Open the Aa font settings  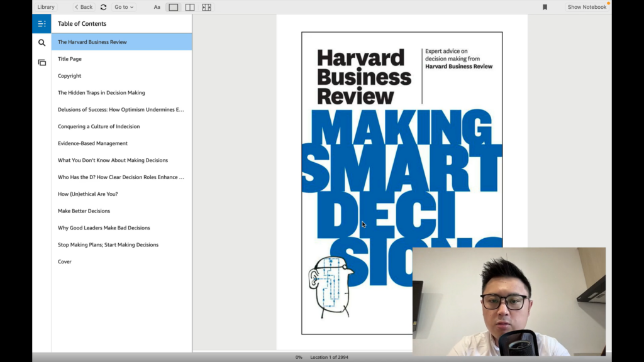[x=157, y=7]
